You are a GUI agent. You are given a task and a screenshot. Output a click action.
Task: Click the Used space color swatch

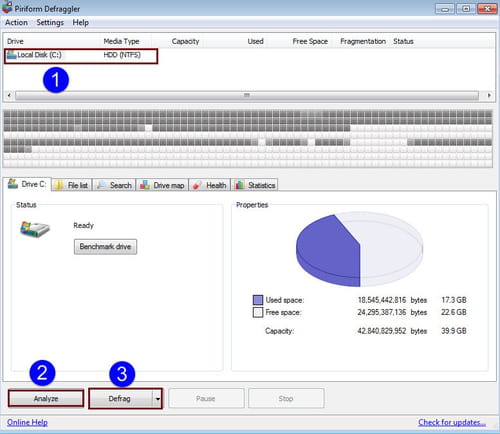tap(258, 300)
